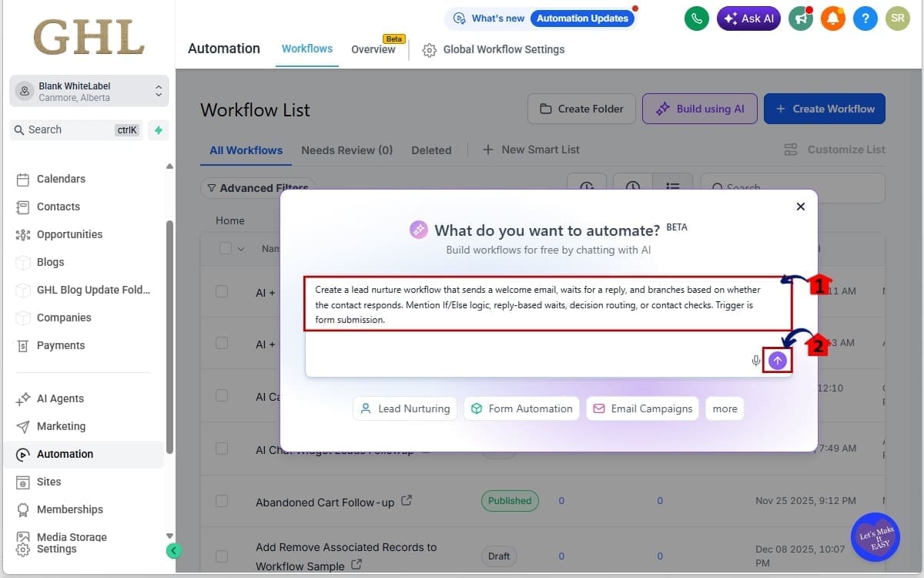Viewport: 924px width, 578px height.
Task: Open the Abandoned Cart Follow-up workflow
Action: pos(325,502)
